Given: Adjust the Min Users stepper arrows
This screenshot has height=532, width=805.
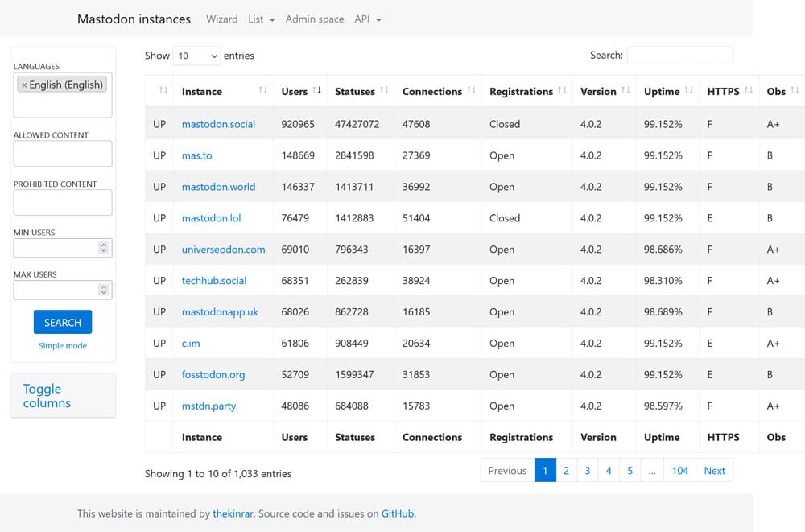Looking at the screenshot, I should pos(103,248).
